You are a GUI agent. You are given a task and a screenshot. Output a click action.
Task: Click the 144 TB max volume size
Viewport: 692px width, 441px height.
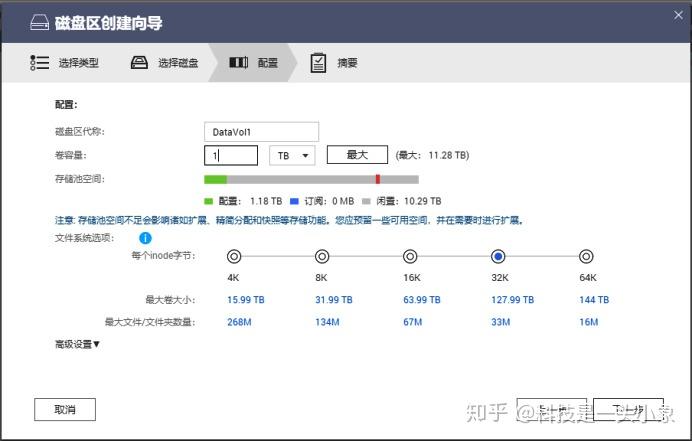(x=594, y=300)
